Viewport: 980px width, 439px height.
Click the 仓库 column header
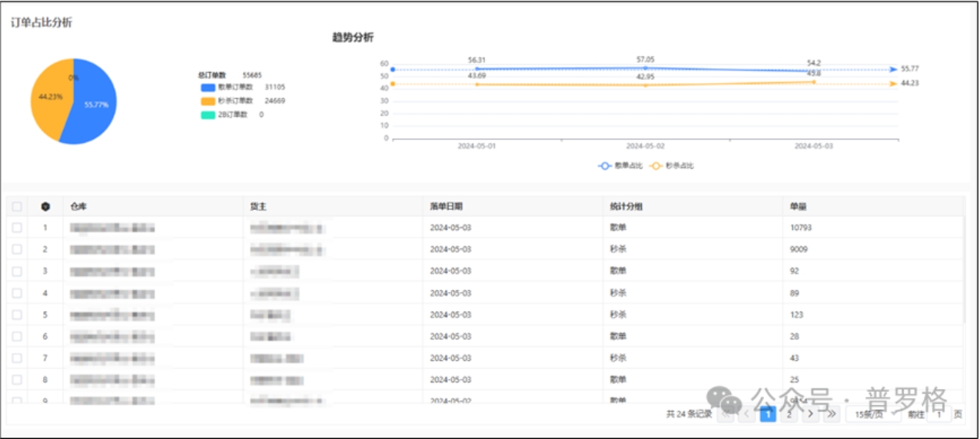78,206
